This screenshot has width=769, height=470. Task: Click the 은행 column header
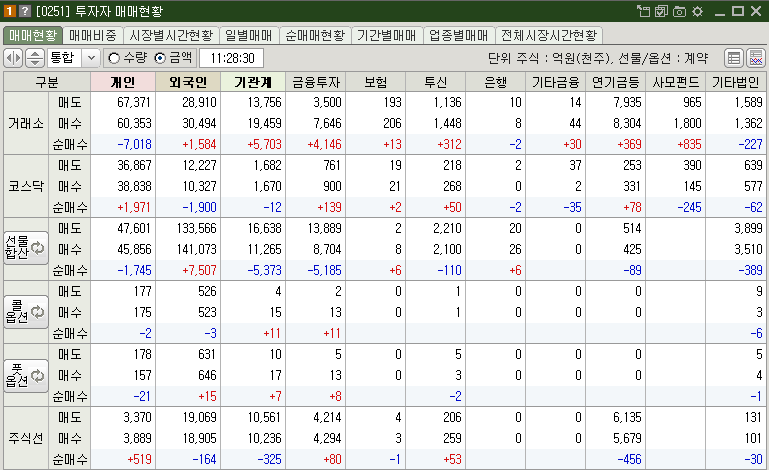coord(495,82)
